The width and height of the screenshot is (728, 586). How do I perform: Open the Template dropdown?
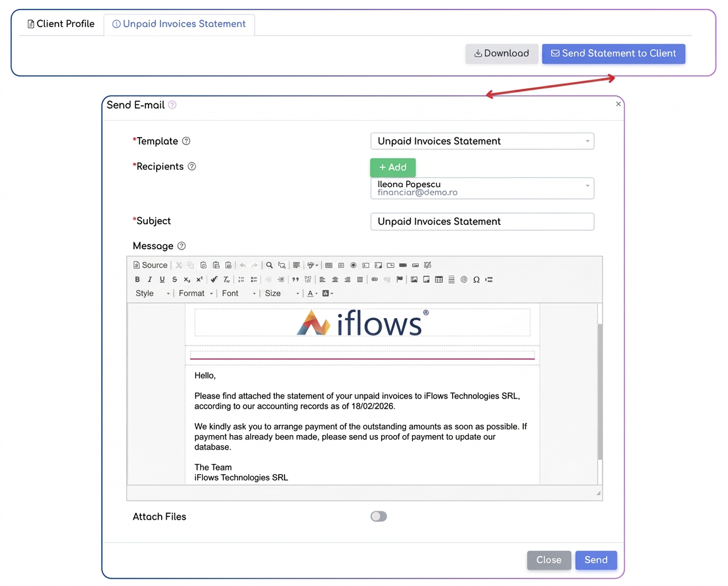[x=482, y=141]
